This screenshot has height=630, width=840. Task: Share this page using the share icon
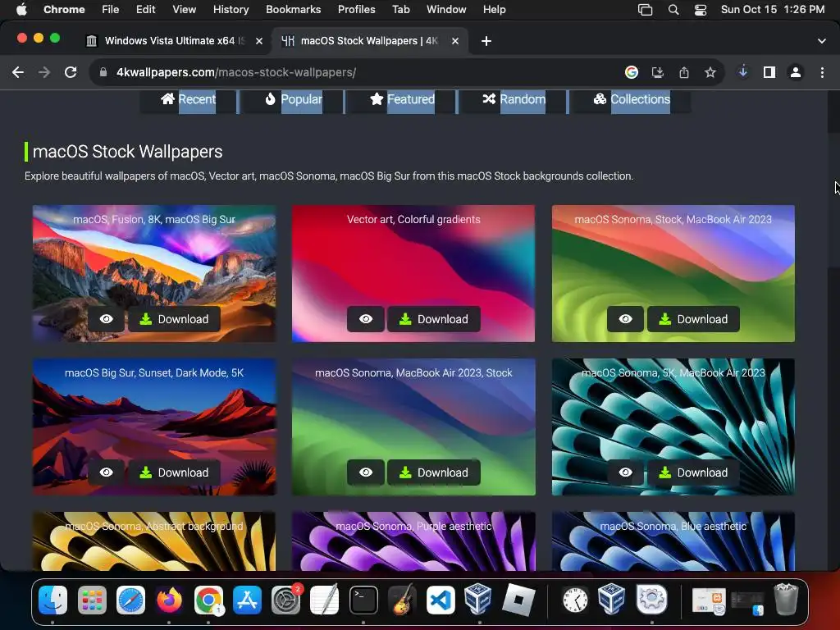click(684, 72)
